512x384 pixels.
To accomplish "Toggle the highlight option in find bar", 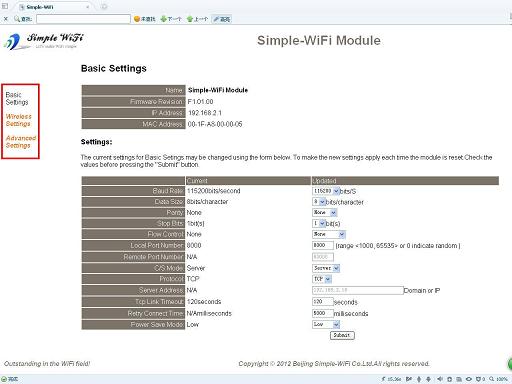I will tap(222, 19).
